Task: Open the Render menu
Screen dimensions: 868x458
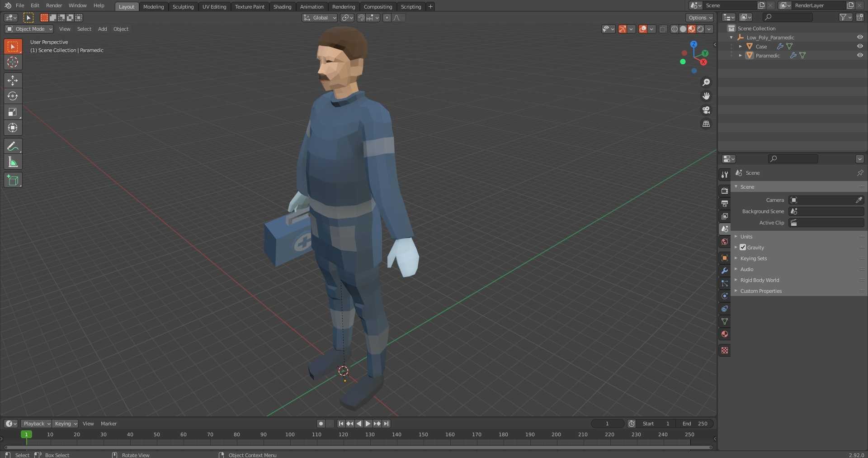Action: [x=54, y=5]
